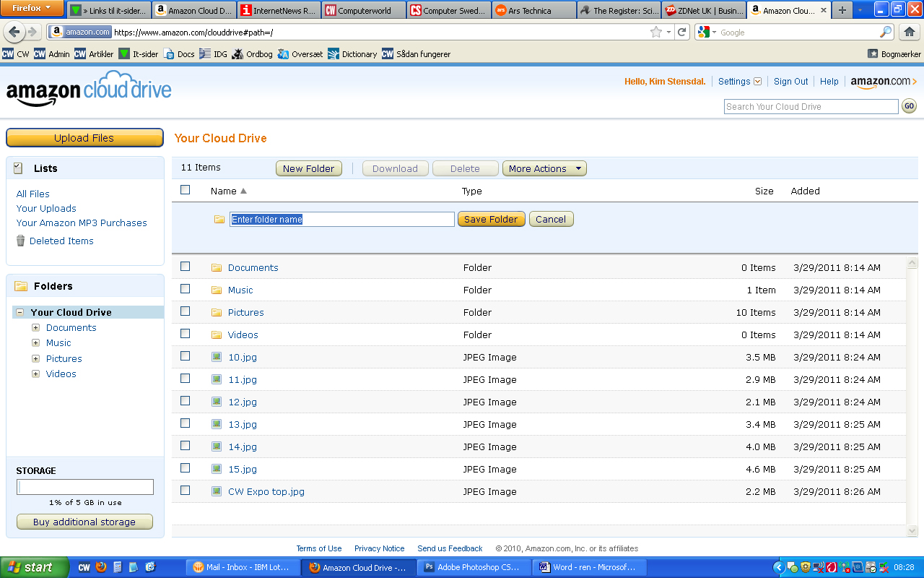Check the box for Videos folder row
Image resolution: width=924 pixels, height=578 pixels.
[x=186, y=334]
